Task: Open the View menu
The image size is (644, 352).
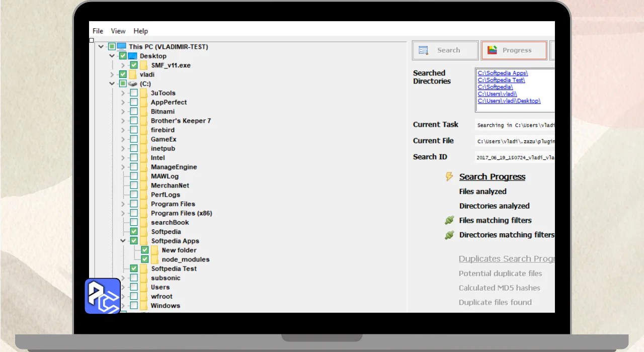Action: pos(118,31)
